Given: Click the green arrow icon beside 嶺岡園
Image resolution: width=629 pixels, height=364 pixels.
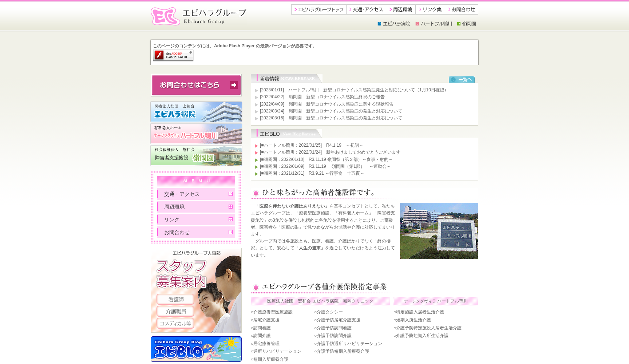Looking at the screenshot, I should [x=458, y=23].
